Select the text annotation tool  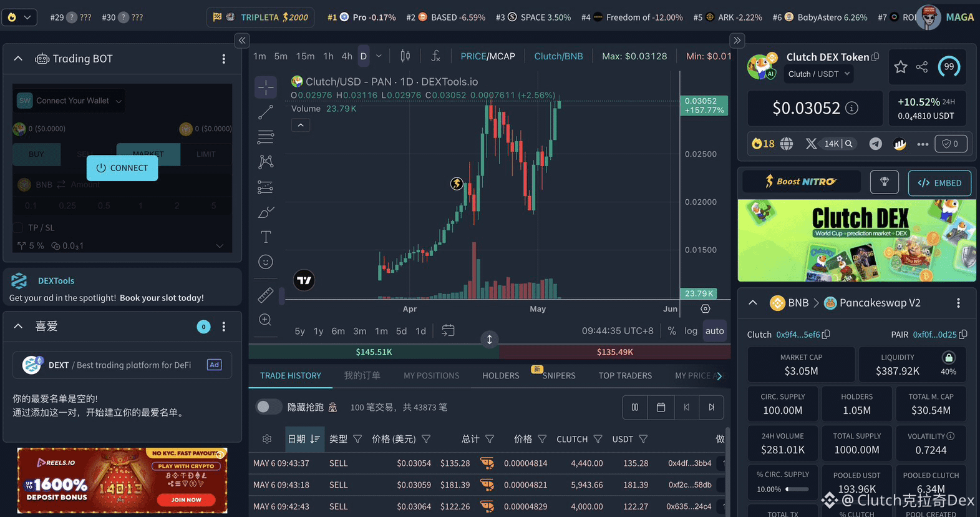266,237
